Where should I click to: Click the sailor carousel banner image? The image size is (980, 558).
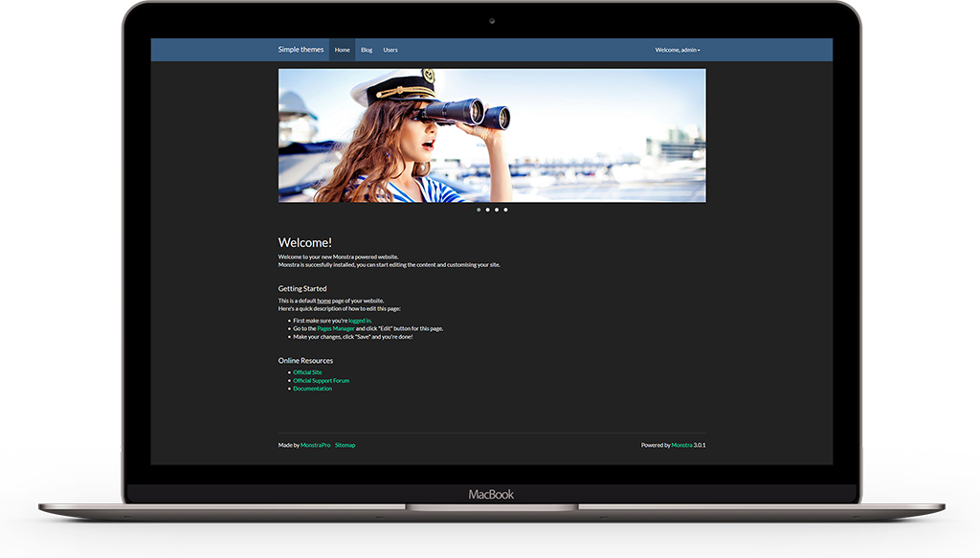[x=490, y=134]
